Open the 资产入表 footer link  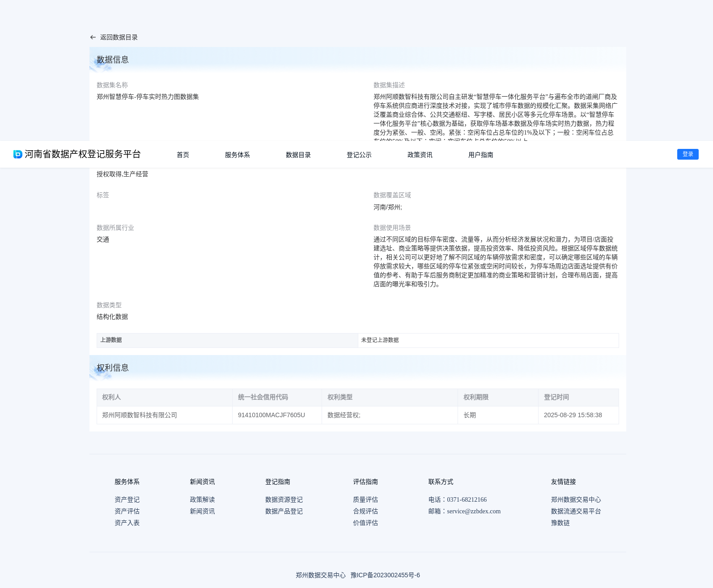click(x=127, y=523)
